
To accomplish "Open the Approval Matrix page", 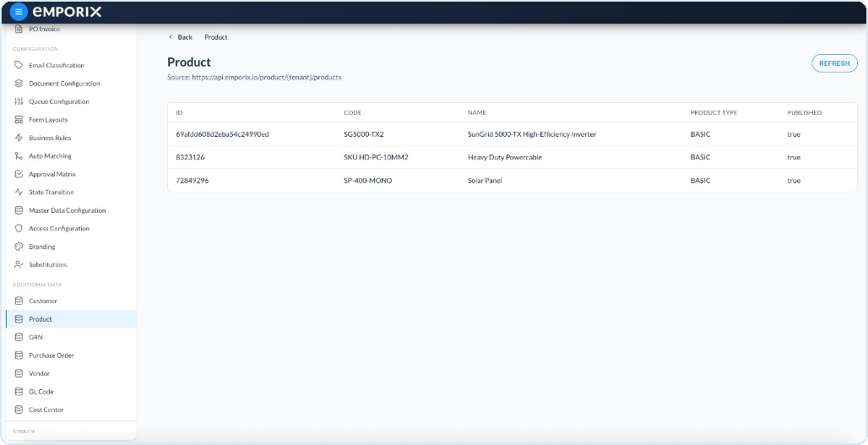I will (72, 174).
